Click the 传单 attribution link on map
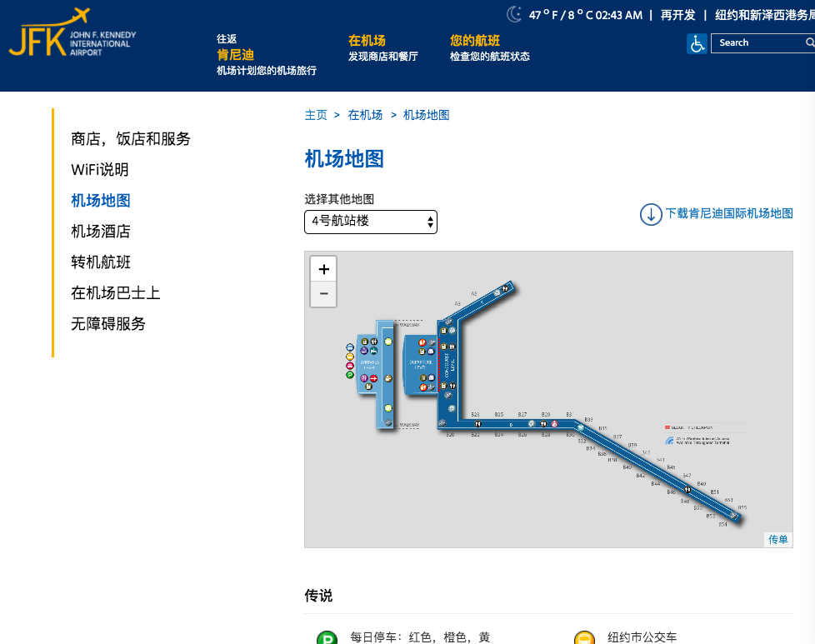The width and height of the screenshot is (815, 644). (x=777, y=540)
